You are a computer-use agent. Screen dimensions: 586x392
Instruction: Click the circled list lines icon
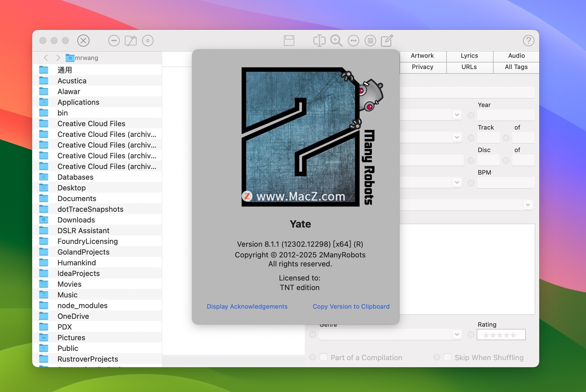[x=370, y=41]
